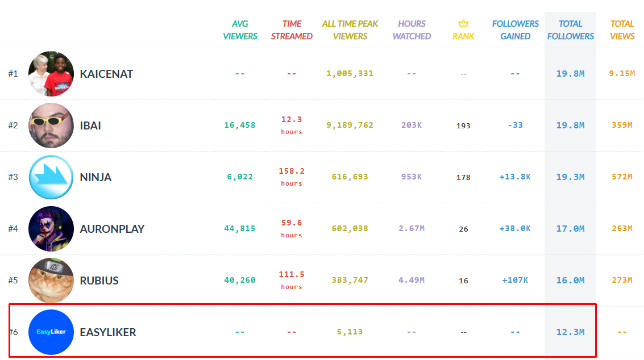Open the NINJA channel link
Screen dimensions: 644x360
pyautogui.click(x=95, y=177)
